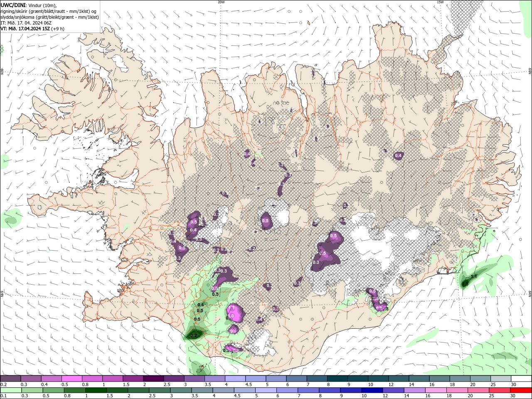Click the black '0.6' rainfall value on the map

[x=201, y=305]
